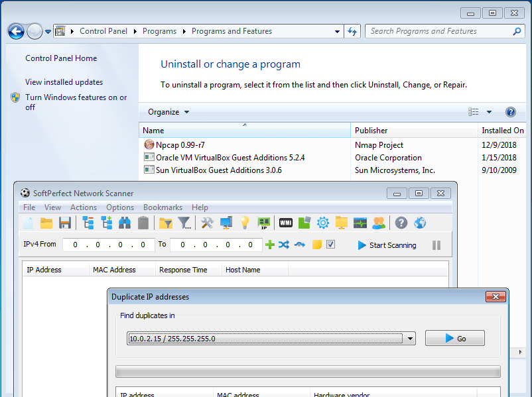Save results with the floppy disk icon
532x397 pixels.
[x=64, y=223]
